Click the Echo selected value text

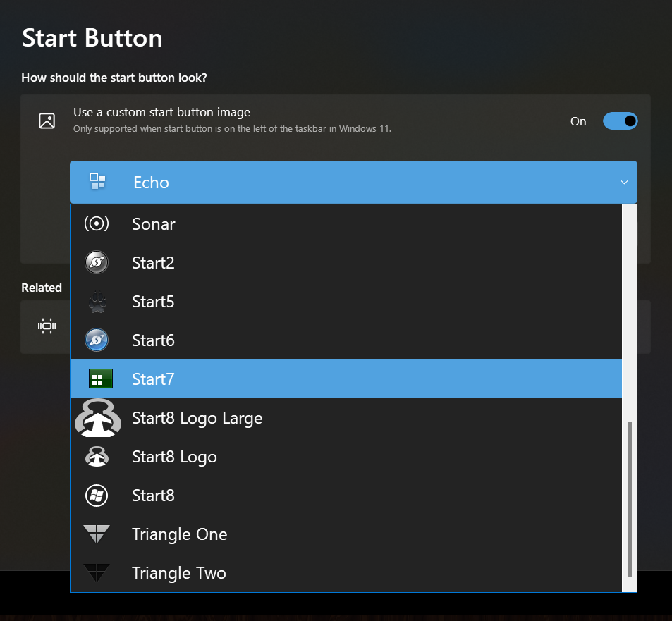pos(152,183)
